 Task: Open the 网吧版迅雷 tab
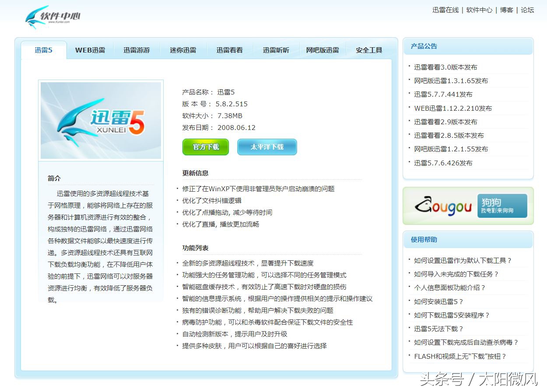323,50
